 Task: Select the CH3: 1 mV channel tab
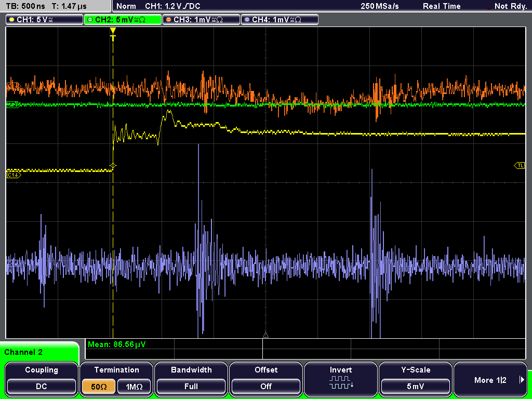[x=201, y=20]
